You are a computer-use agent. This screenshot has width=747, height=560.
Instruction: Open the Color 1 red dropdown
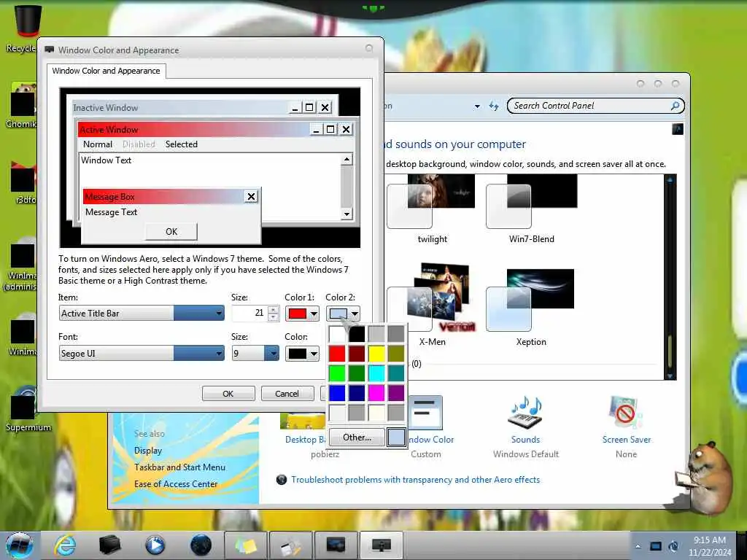[x=302, y=314]
